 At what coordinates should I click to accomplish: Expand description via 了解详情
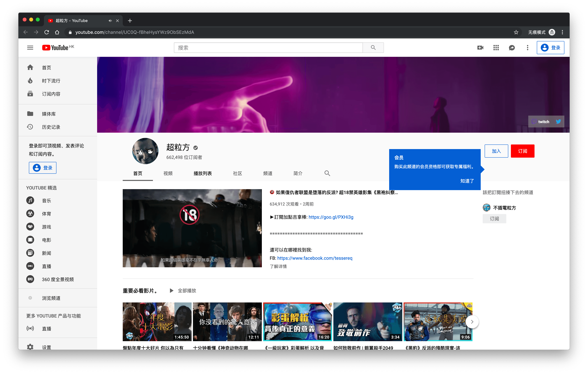tap(278, 266)
